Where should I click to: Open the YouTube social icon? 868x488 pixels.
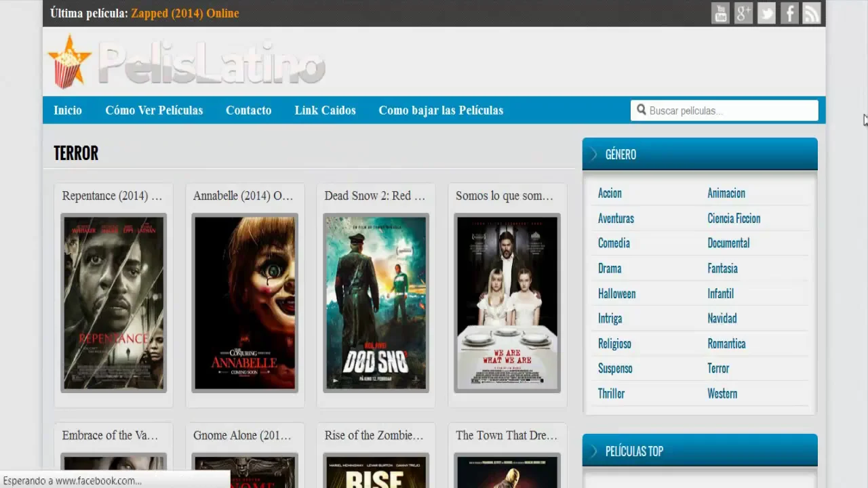(720, 13)
